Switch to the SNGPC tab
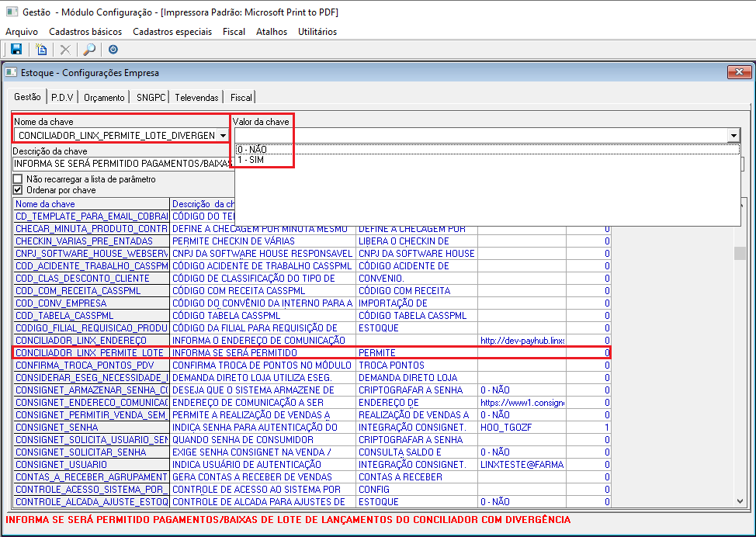The image size is (756, 537). 150,98
